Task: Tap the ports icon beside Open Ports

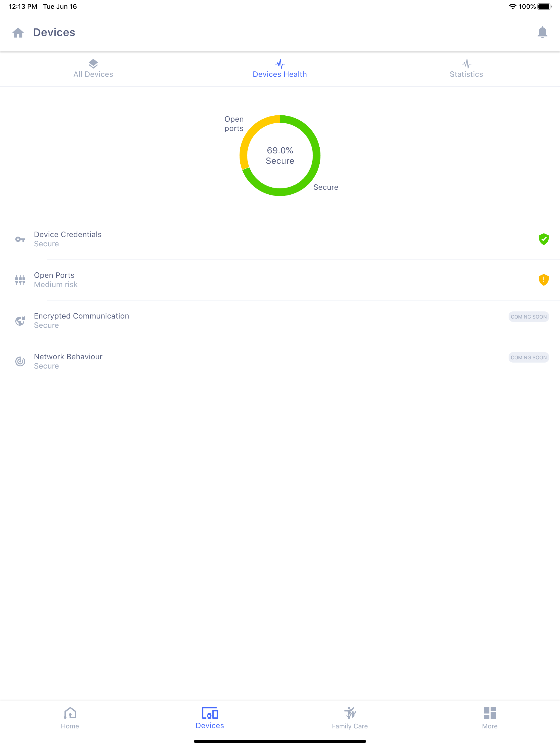Action: click(20, 280)
